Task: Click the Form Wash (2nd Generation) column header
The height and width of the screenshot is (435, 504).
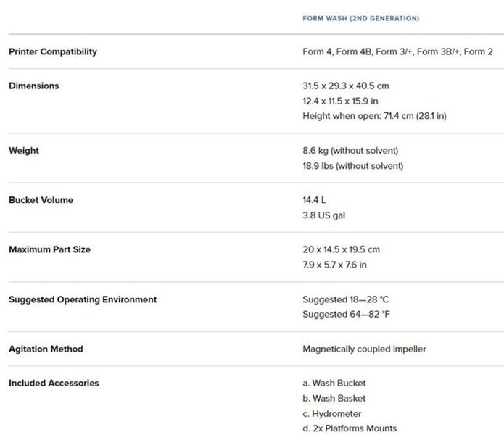Action: (x=360, y=18)
